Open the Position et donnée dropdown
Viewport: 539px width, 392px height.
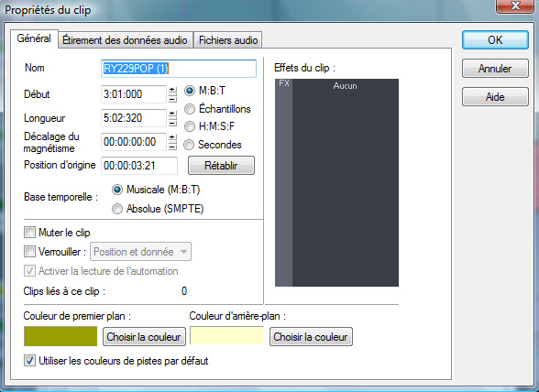tap(140, 252)
